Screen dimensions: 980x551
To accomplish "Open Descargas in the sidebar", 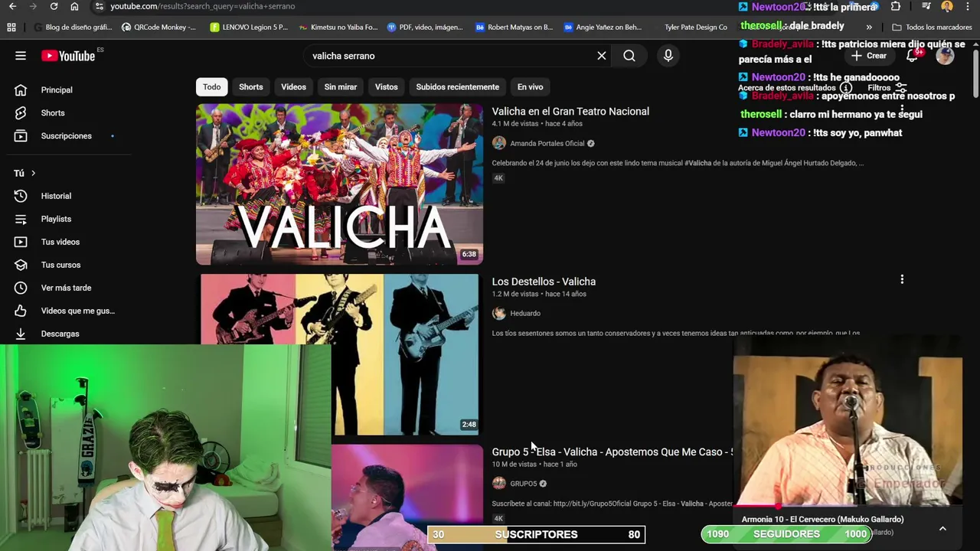I will [60, 334].
